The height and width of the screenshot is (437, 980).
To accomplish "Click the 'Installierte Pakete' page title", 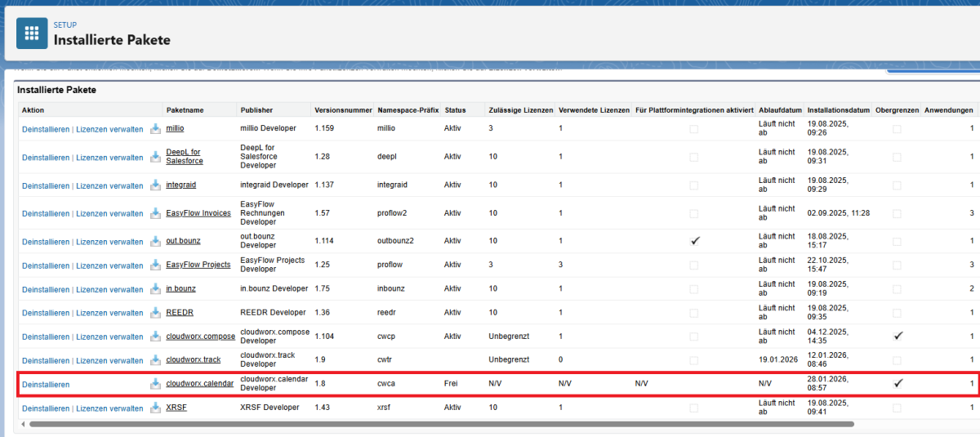I will 112,39.
